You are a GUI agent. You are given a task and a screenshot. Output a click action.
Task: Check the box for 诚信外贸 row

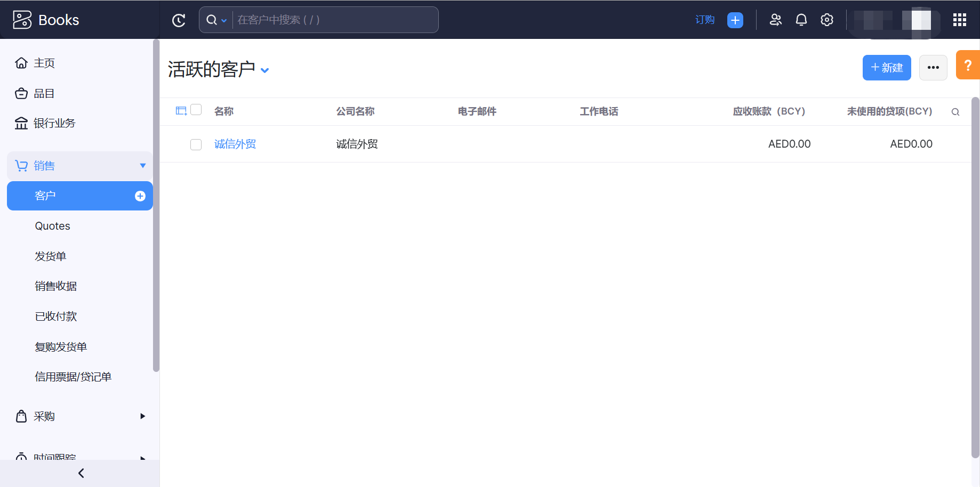click(x=196, y=144)
